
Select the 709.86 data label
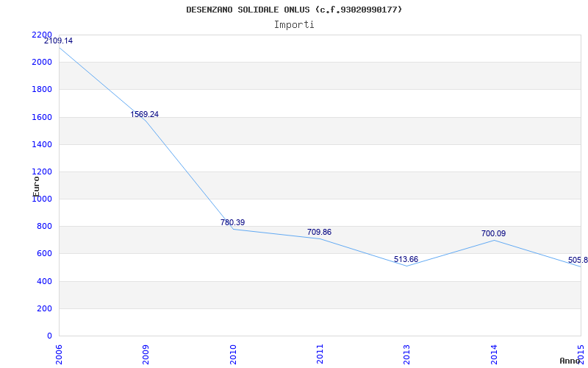(319, 232)
